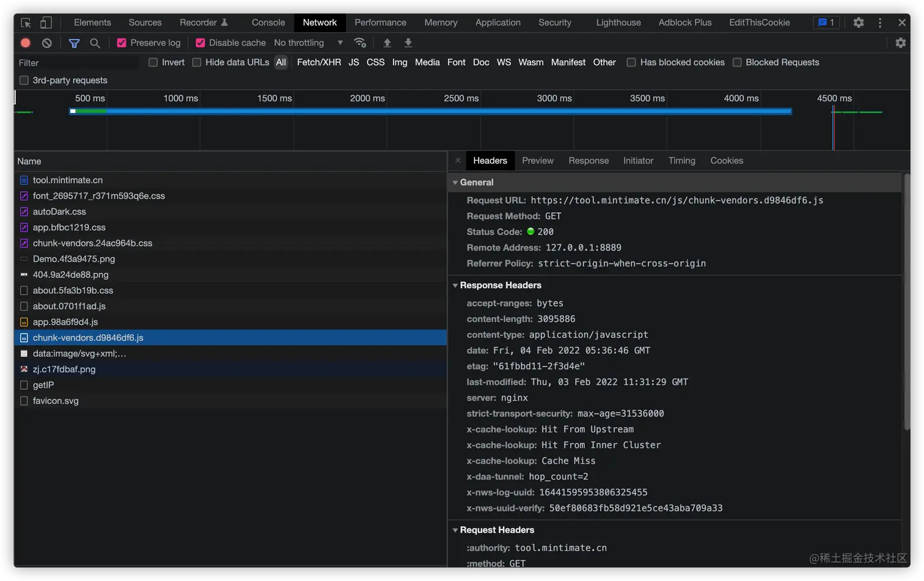924x581 pixels.
Task: Select the app.98a6f9d4.js request
Action: [x=230, y=322]
